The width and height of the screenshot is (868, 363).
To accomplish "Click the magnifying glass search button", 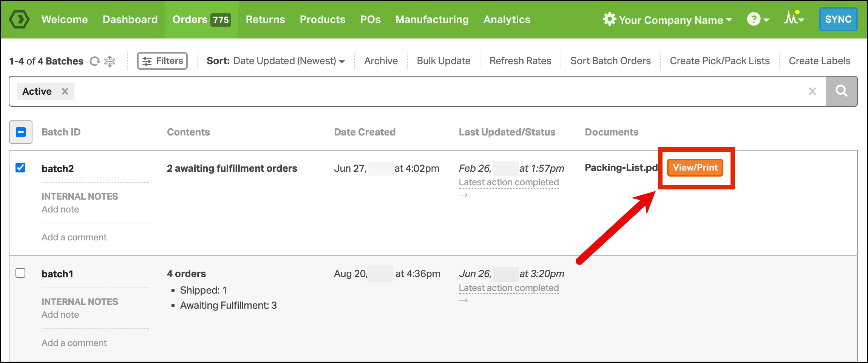I will [x=842, y=91].
